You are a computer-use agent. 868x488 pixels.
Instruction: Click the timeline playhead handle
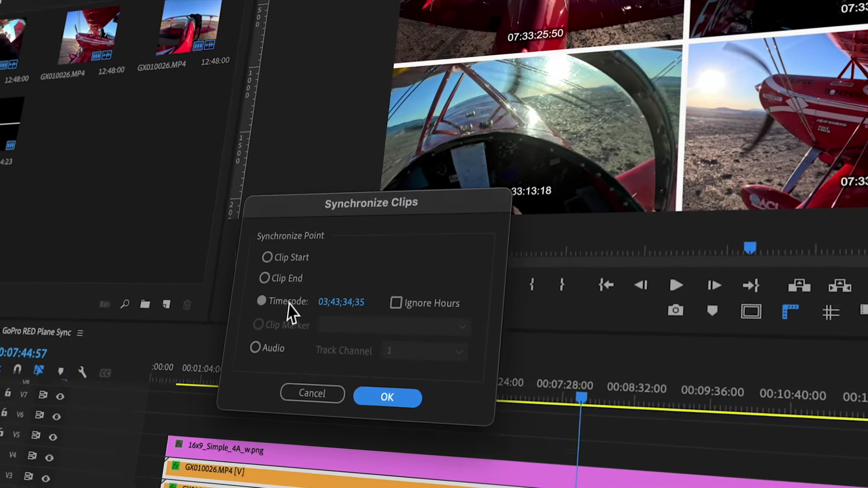581,398
